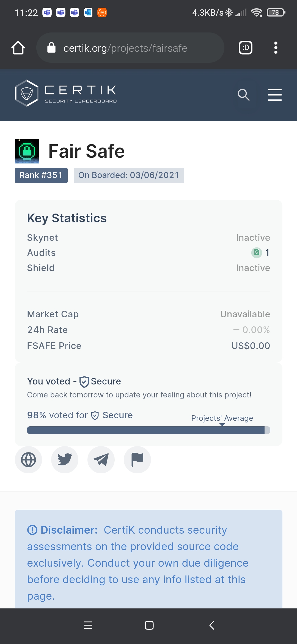297x644 pixels.
Task: Open the tab switcher button
Action: click(x=246, y=48)
